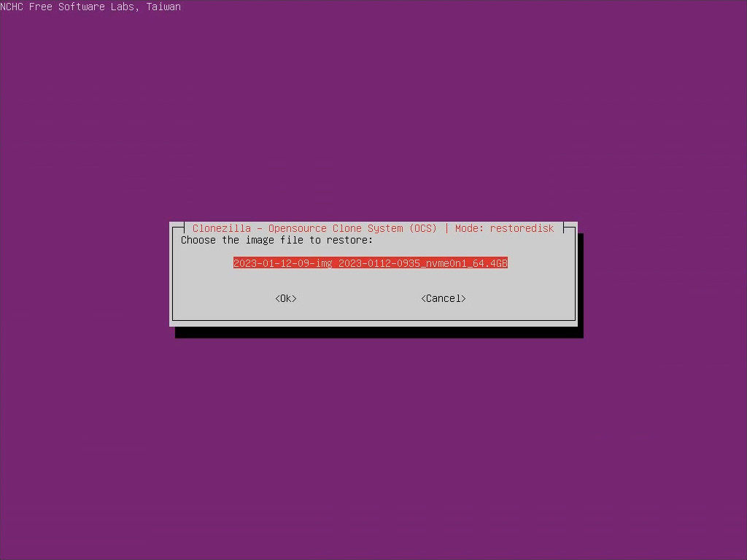Click the NCHC Free Software Labs header text
This screenshot has height=560, width=747.
pyautogui.click(x=90, y=7)
